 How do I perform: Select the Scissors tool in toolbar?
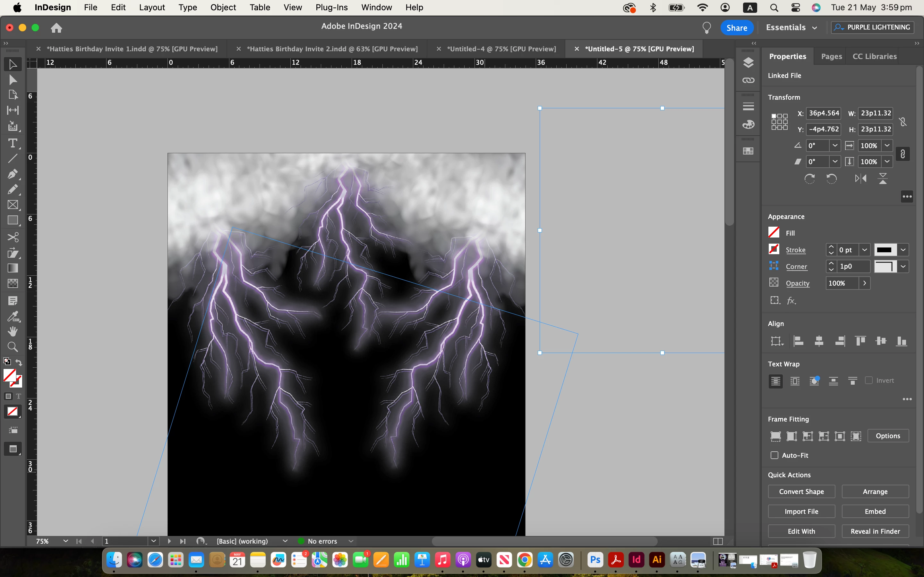(x=13, y=237)
